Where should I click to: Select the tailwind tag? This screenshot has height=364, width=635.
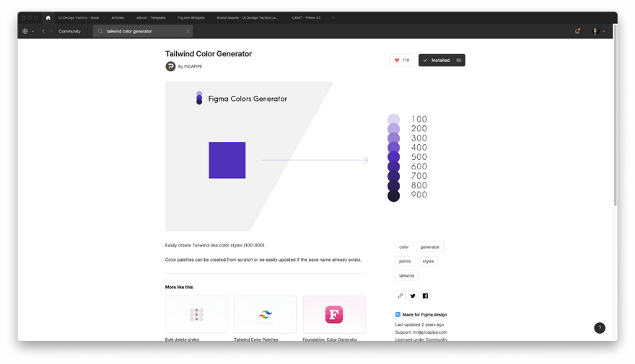coord(406,275)
